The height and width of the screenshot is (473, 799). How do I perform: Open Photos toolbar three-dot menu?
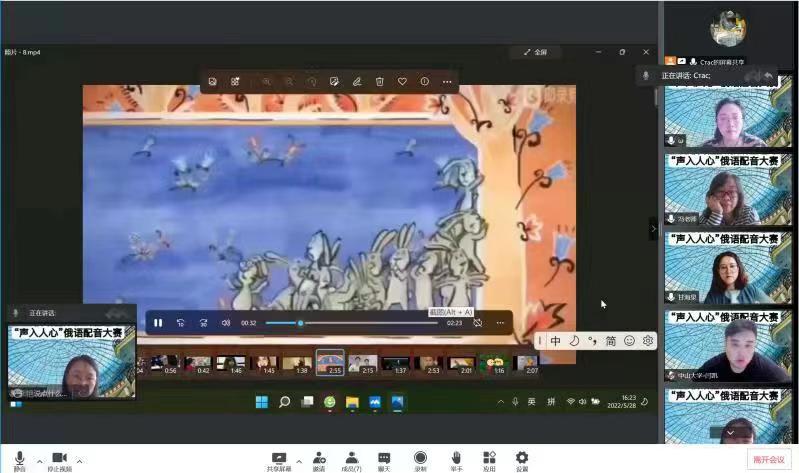pyautogui.click(x=447, y=82)
